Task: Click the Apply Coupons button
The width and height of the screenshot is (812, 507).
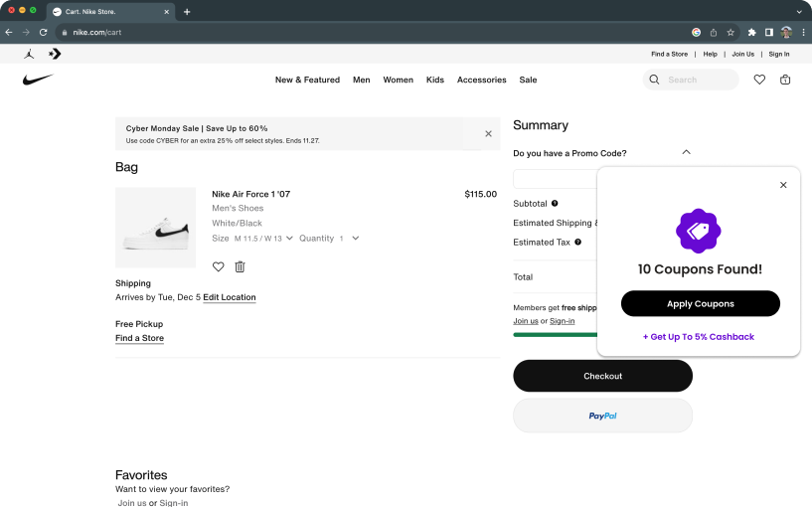Action: tap(700, 303)
